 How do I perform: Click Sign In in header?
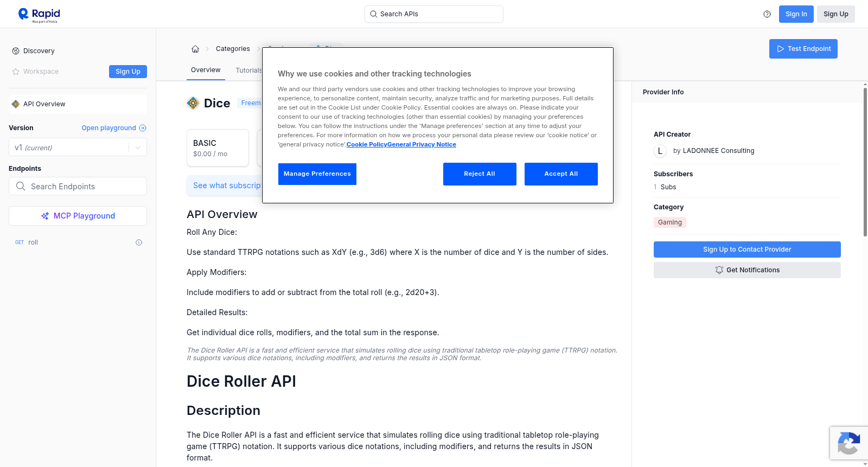tap(796, 14)
